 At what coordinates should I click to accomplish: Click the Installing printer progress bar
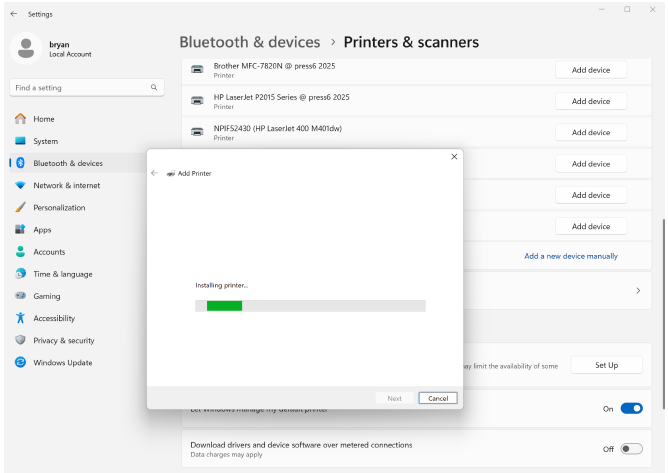[310, 306]
